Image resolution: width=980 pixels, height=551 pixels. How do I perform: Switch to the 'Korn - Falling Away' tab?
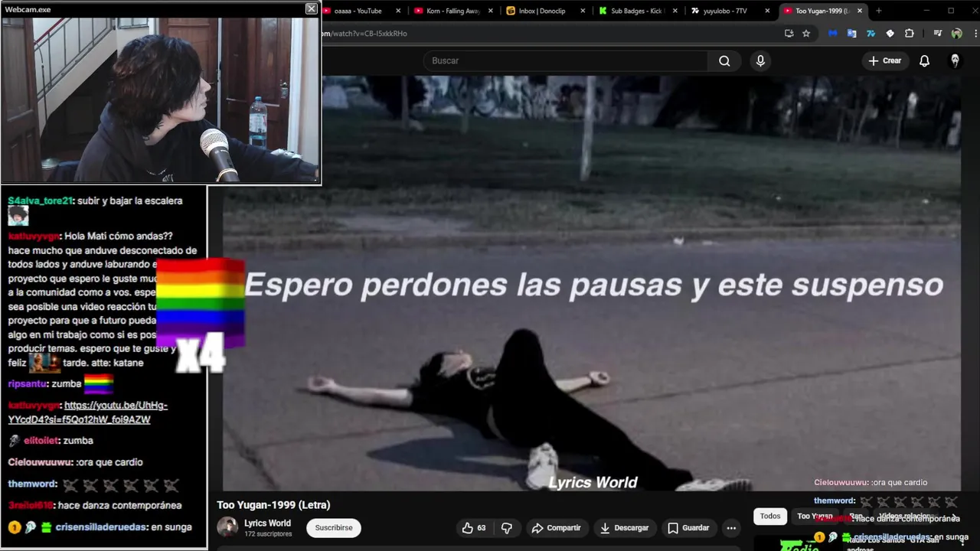click(452, 11)
